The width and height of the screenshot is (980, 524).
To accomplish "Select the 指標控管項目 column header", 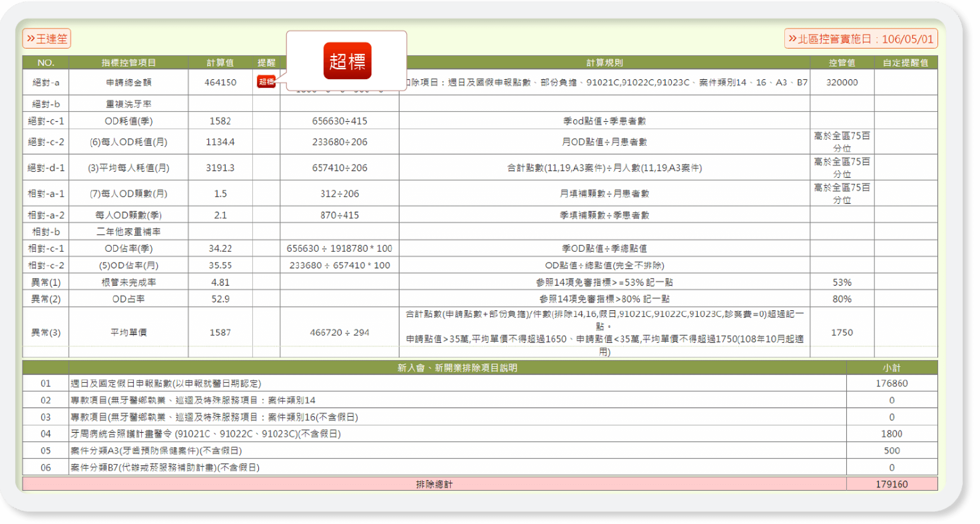I will 128,63.
